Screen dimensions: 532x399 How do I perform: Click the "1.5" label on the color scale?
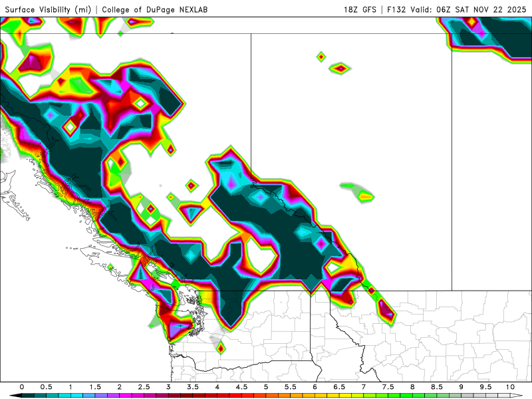95,387
